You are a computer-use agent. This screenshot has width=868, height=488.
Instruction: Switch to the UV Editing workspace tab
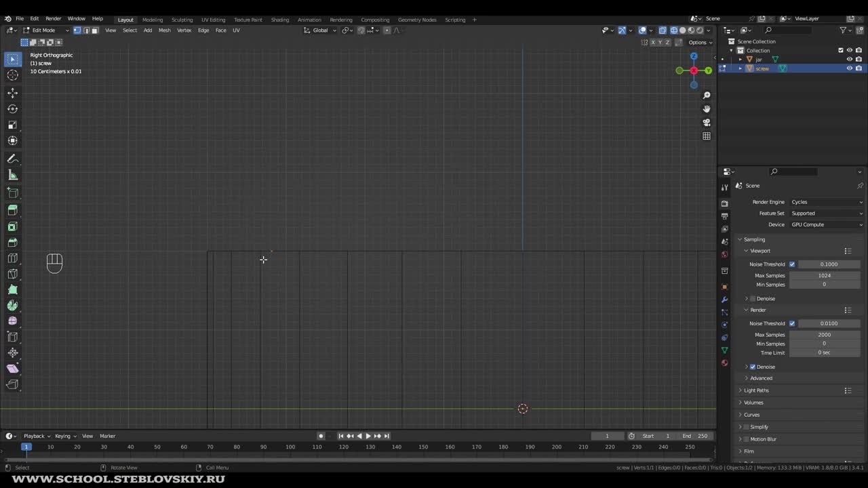213,20
